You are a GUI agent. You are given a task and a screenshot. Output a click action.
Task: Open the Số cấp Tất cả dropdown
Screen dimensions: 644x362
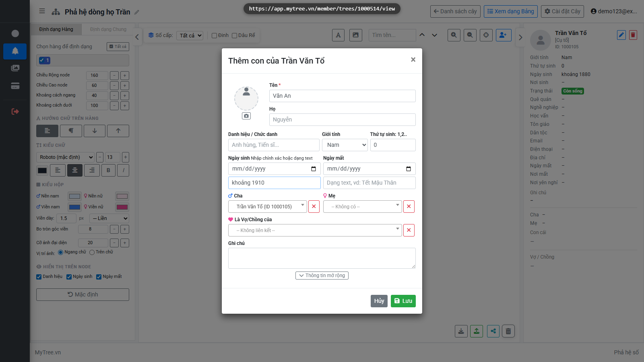coord(190,35)
